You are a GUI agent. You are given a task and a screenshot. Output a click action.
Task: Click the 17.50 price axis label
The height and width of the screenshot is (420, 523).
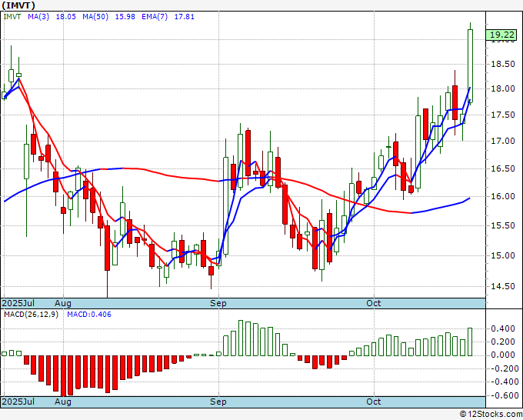(x=503, y=115)
